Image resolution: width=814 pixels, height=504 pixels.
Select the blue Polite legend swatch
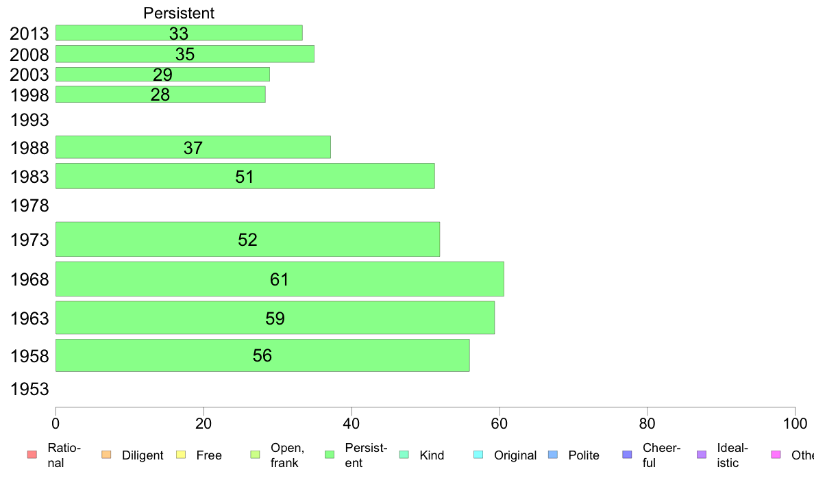click(x=553, y=455)
